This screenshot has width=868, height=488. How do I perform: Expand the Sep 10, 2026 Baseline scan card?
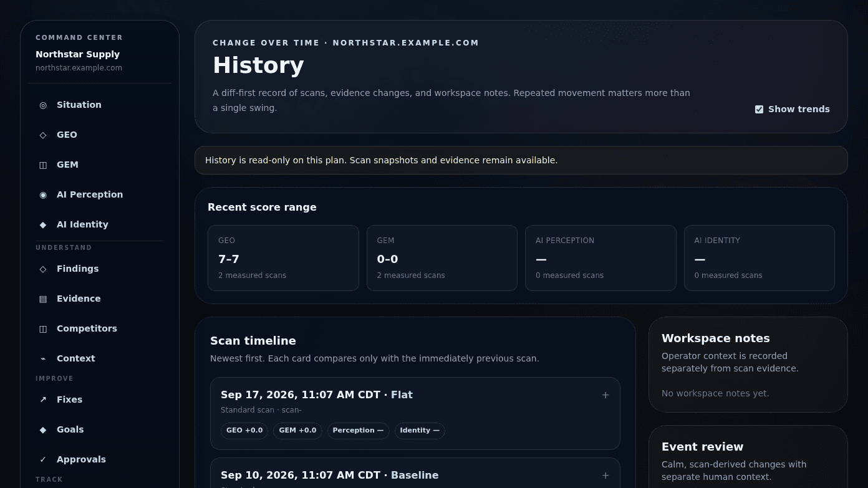(605, 476)
